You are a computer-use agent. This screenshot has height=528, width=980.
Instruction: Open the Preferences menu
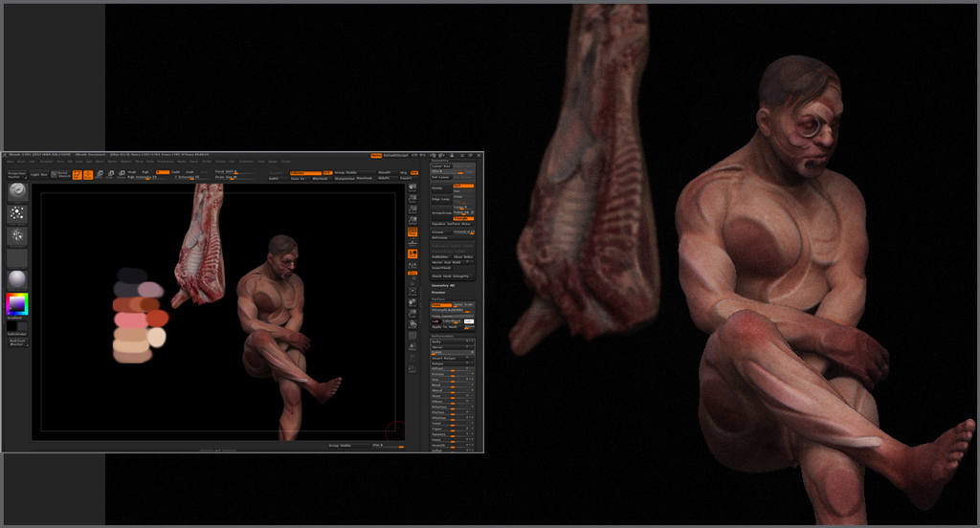tap(165, 162)
